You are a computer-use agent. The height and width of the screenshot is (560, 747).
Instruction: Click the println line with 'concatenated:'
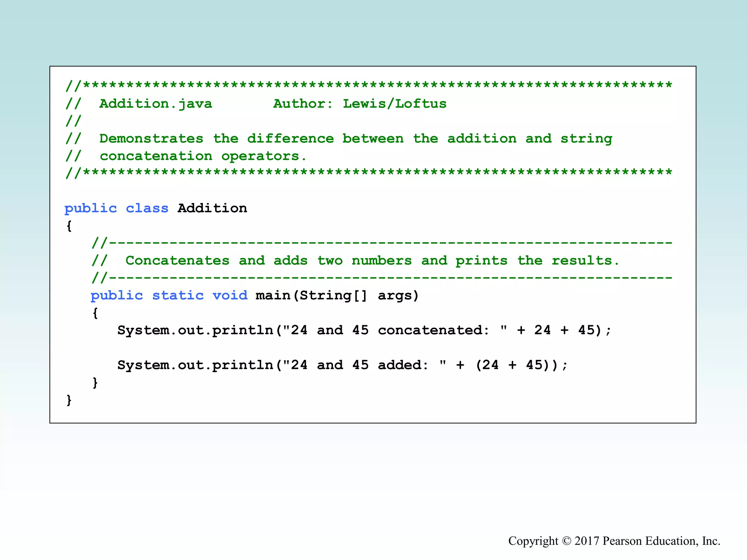tap(364, 330)
